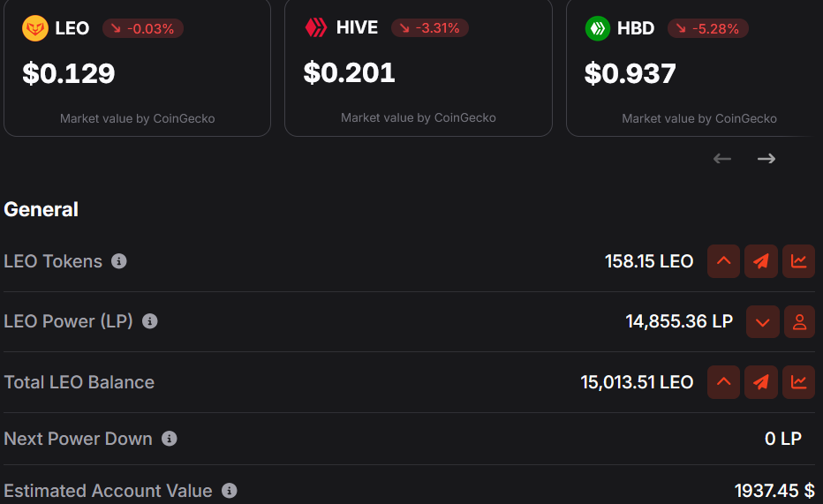This screenshot has height=504, width=823.
Task: Click the send icon in LEO Tokens row
Action: (761, 261)
